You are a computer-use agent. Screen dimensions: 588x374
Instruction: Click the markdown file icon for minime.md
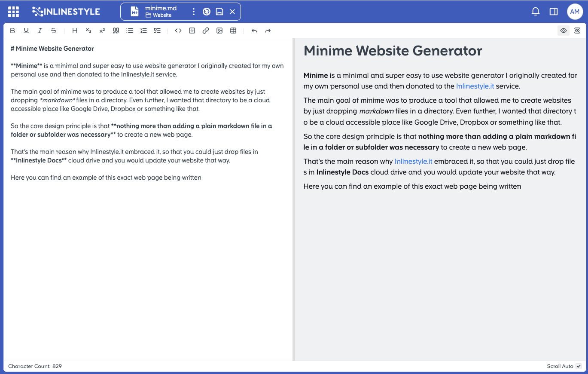pyautogui.click(x=134, y=12)
